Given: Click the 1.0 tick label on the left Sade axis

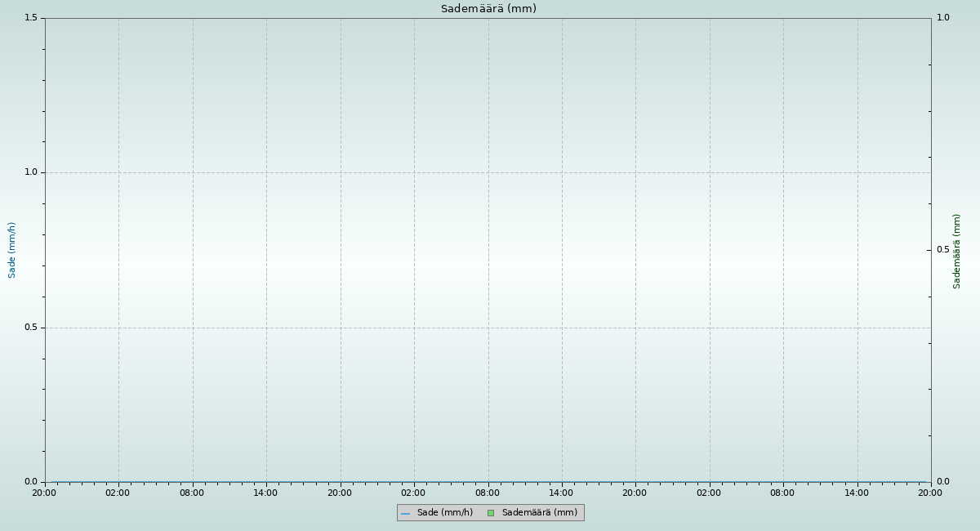Looking at the screenshot, I should 32,172.
